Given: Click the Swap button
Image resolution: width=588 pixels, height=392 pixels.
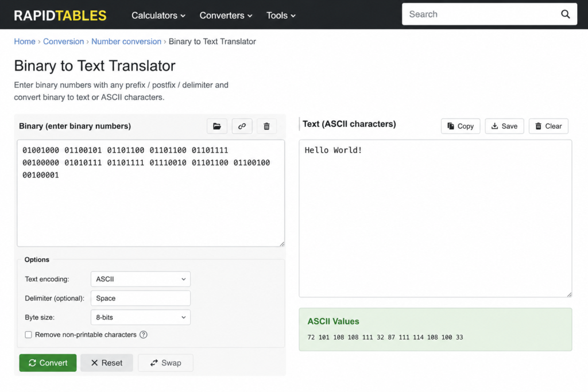Looking at the screenshot, I should 166,363.
